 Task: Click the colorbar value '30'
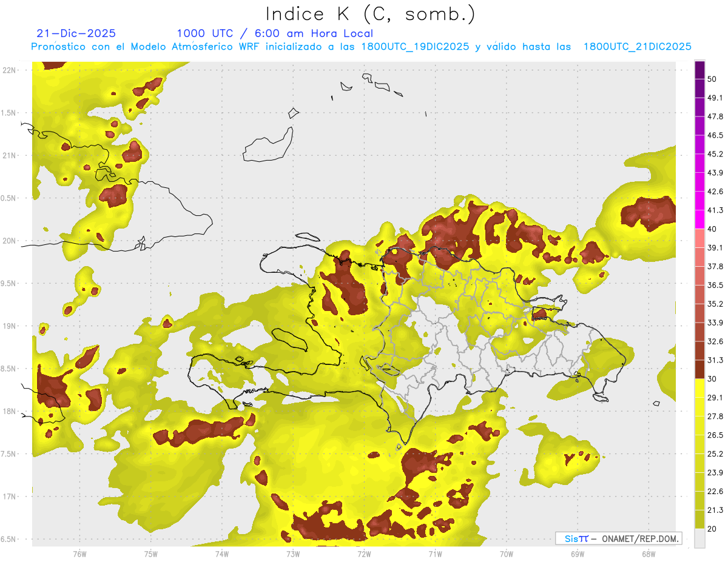click(712, 379)
